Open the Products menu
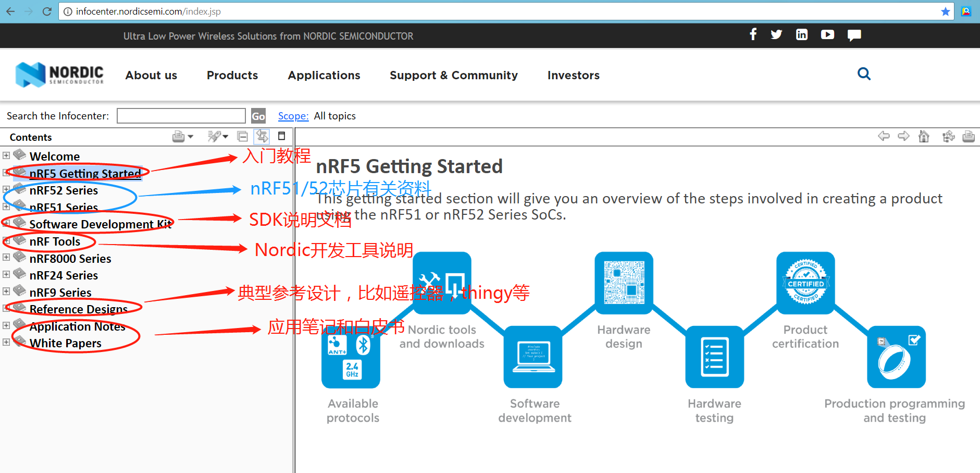This screenshot has height=473, width=980. [x=232, y=75]
